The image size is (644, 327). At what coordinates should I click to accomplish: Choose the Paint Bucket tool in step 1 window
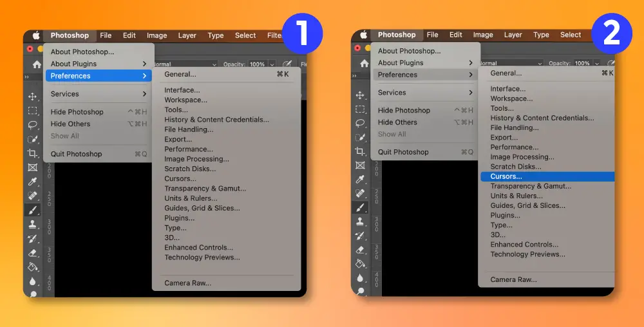click(32, 267)
